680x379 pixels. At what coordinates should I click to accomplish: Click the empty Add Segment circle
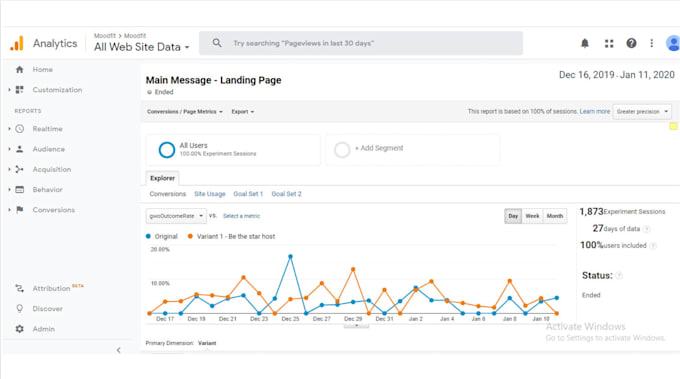[x=342, y=150]
